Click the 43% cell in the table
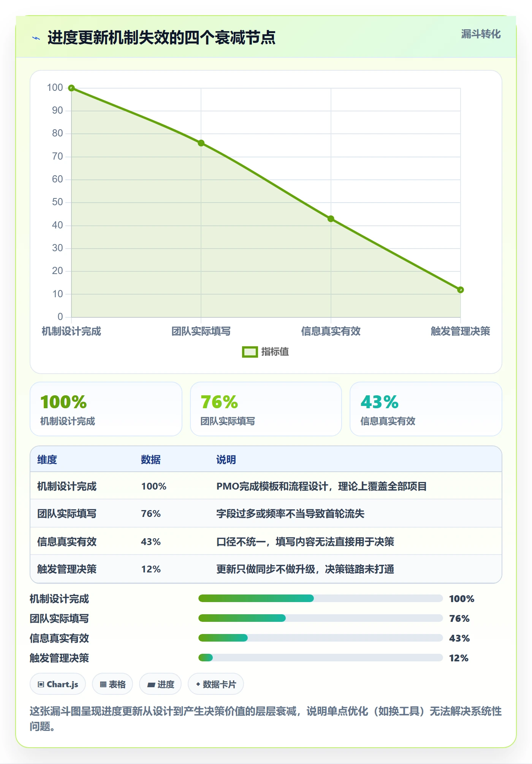The image size is (532, 764). [x=151, y=542]
